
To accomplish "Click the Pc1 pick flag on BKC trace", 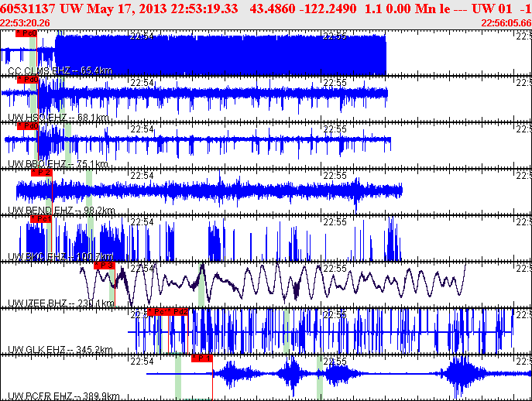I will pyautogui.click(x=40, y=219).
